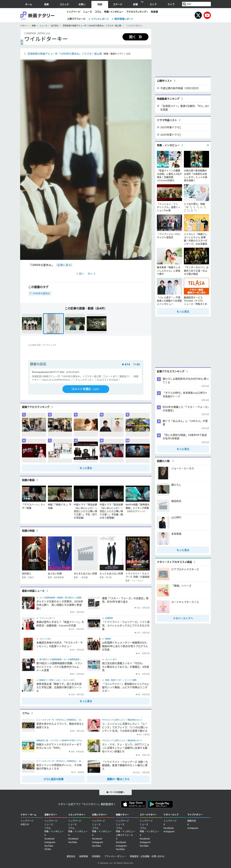This screenshot has width=231, height=868.
Task: Open the アクセスランキング dropdown menu
Action: coord(137,12)
